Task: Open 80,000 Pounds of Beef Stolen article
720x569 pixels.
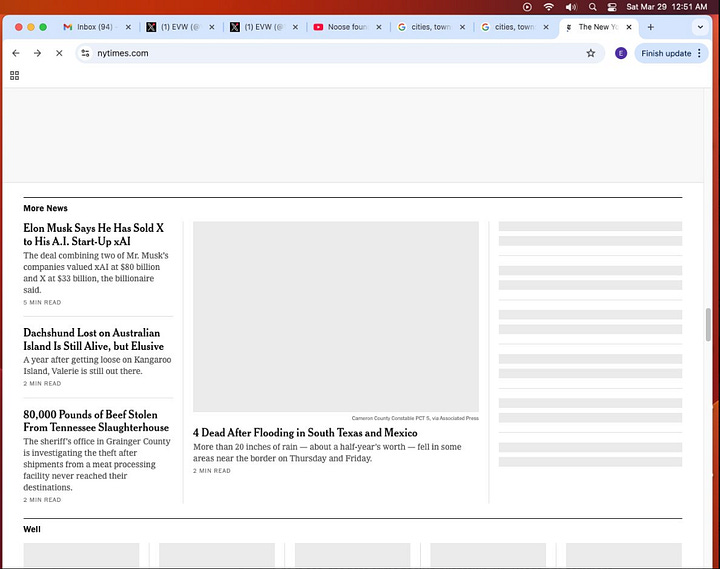Action: 96,421
